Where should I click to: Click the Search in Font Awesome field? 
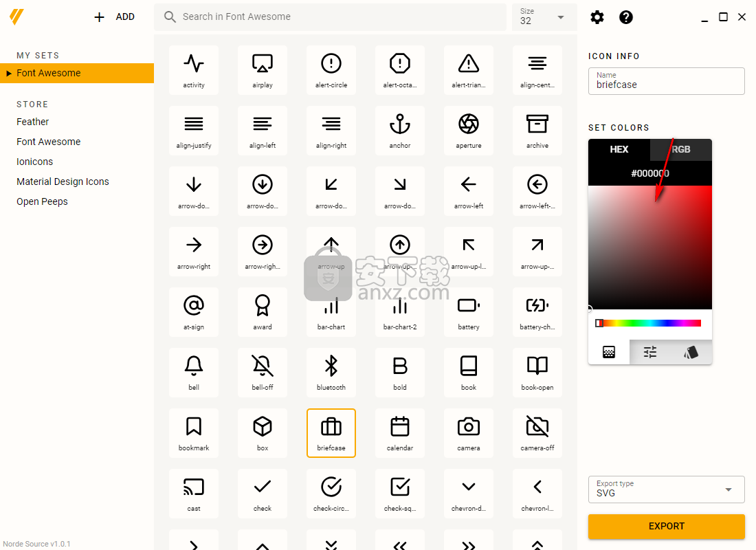point(331,17)
